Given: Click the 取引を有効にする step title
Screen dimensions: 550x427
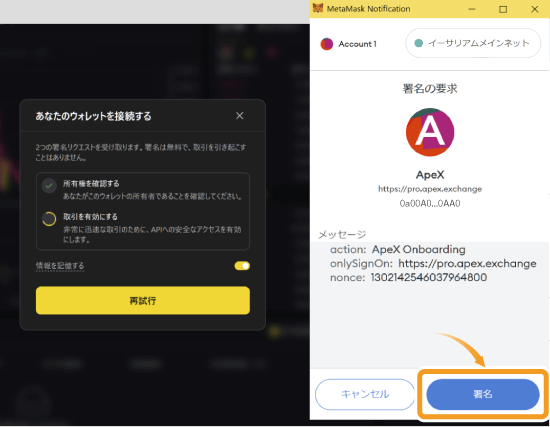Looking at the screenshot, I should pyautogui.click(x=90, y=216).
